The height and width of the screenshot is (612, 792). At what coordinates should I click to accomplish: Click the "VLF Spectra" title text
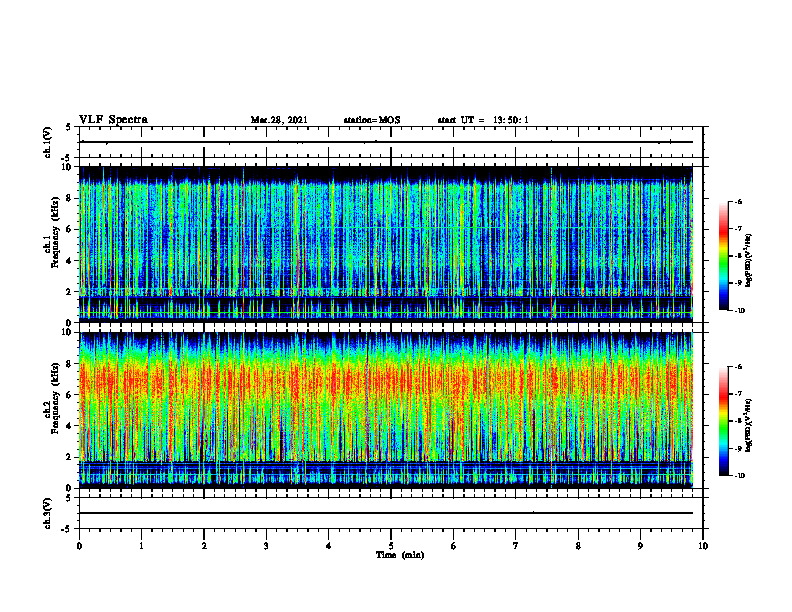pyautogui.click(x=113, y=120)
